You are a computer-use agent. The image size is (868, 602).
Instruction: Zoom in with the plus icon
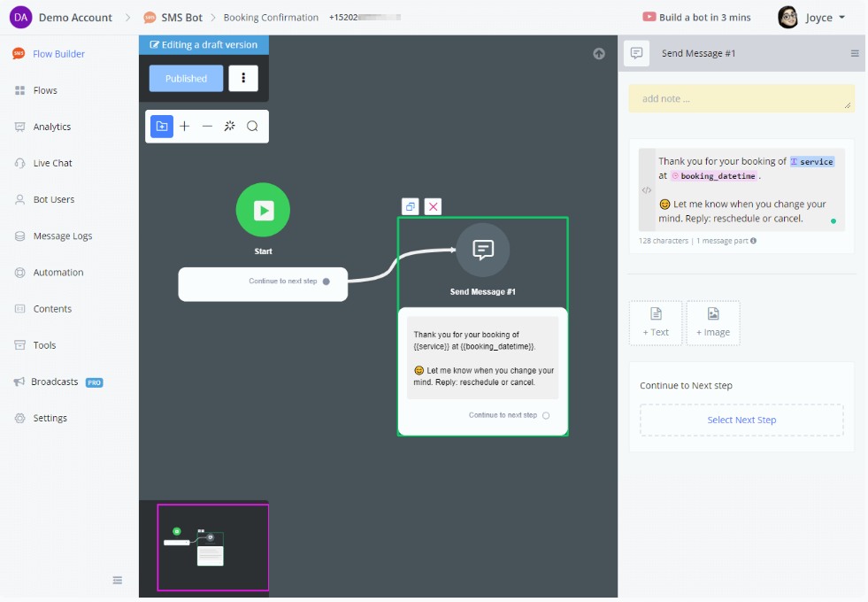coord(185,127)
